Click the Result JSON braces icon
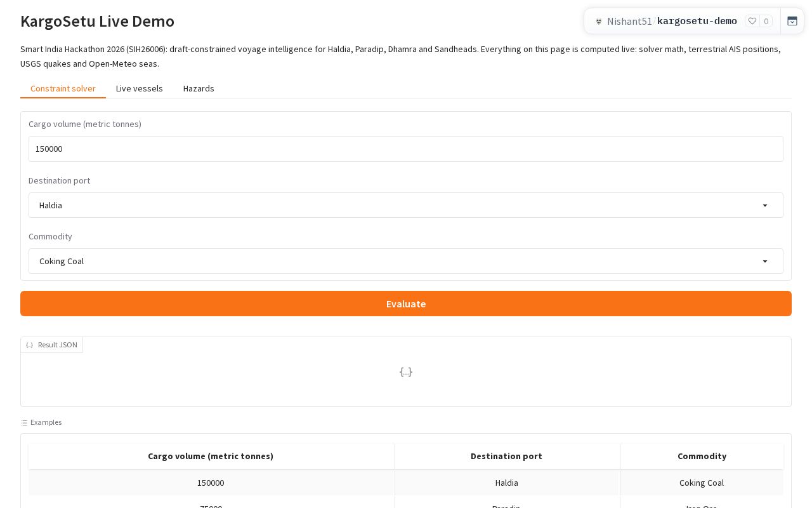 (30, 345)
